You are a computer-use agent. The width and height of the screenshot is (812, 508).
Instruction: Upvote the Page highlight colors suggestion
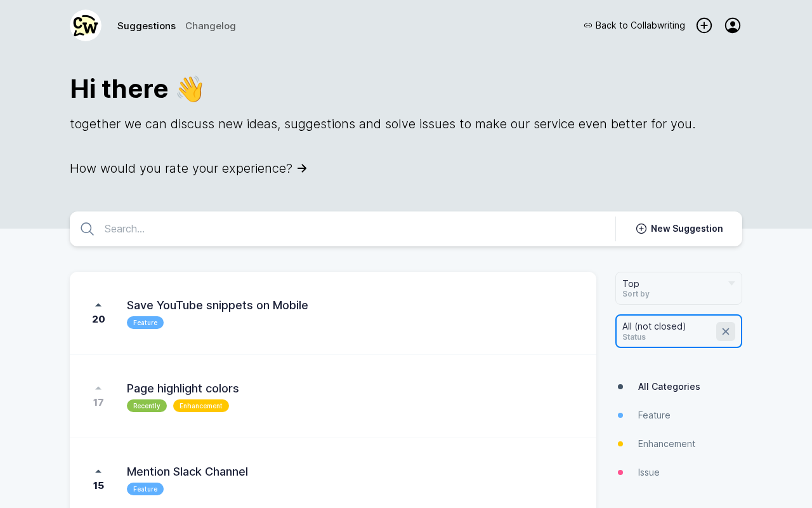[98, 389]
